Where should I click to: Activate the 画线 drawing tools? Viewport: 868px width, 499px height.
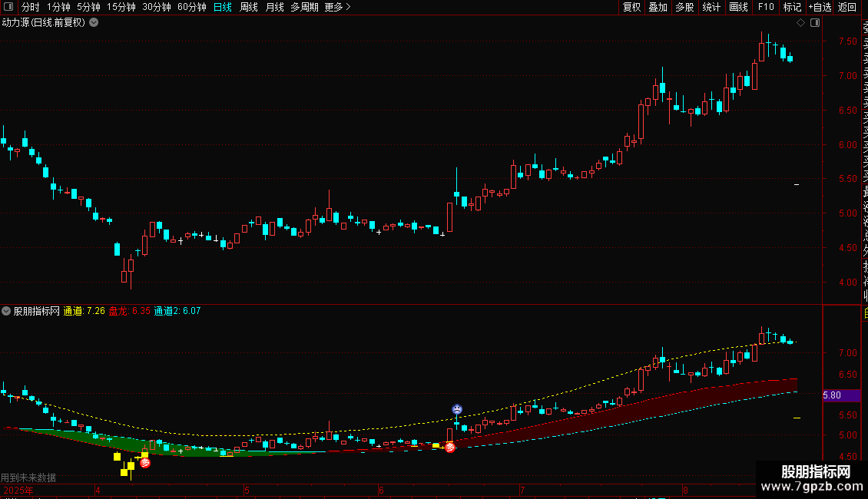tap(738, 7)
